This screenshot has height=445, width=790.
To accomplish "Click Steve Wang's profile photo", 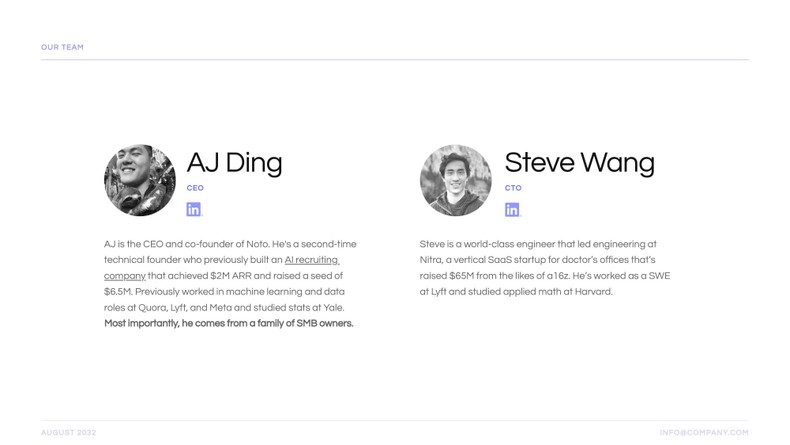I will (x=456, y=180).
